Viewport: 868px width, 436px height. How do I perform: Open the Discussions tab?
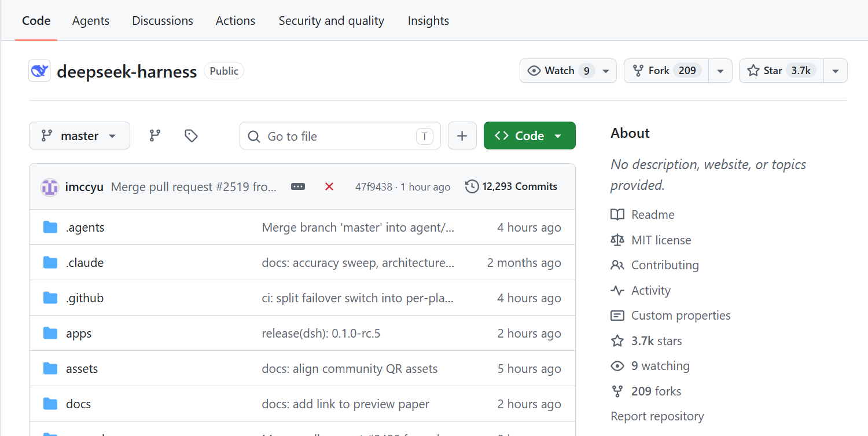point(163,21)
